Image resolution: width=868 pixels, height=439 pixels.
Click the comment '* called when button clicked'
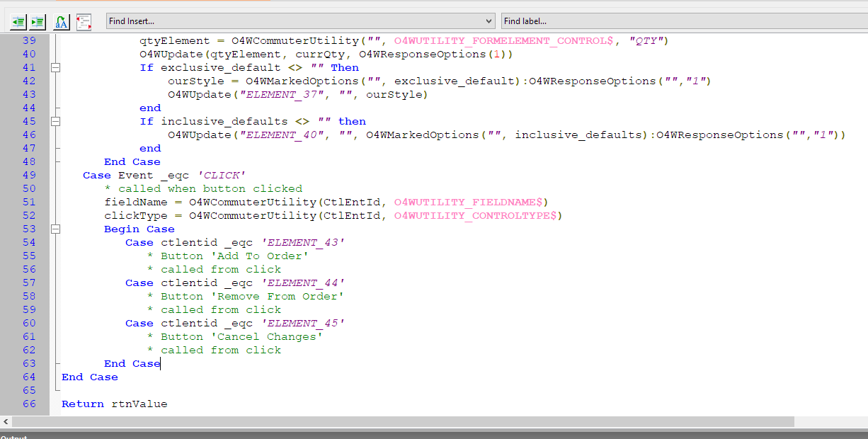point(203,188)
